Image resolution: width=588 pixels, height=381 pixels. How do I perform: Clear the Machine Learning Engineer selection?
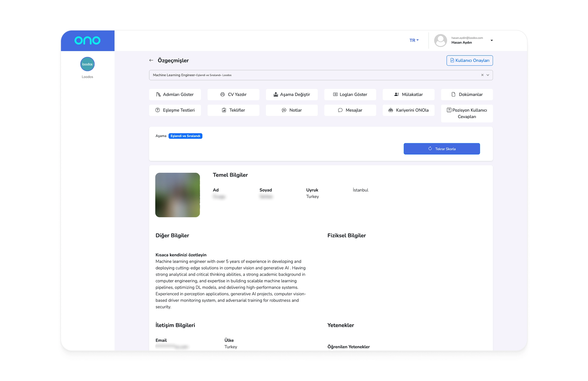(x=482, y=75)
